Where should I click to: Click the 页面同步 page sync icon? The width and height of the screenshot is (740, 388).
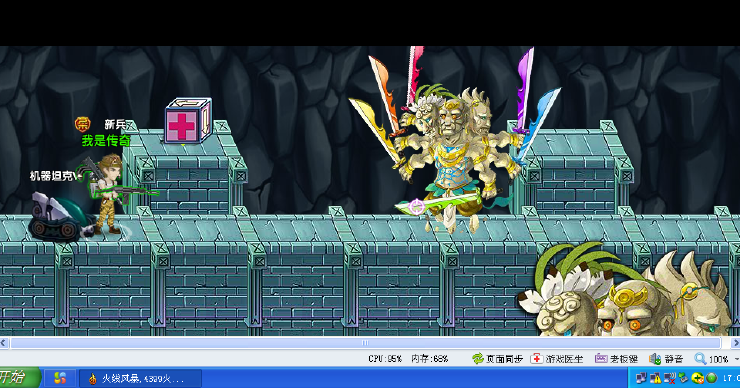click(x=478, y=359)
